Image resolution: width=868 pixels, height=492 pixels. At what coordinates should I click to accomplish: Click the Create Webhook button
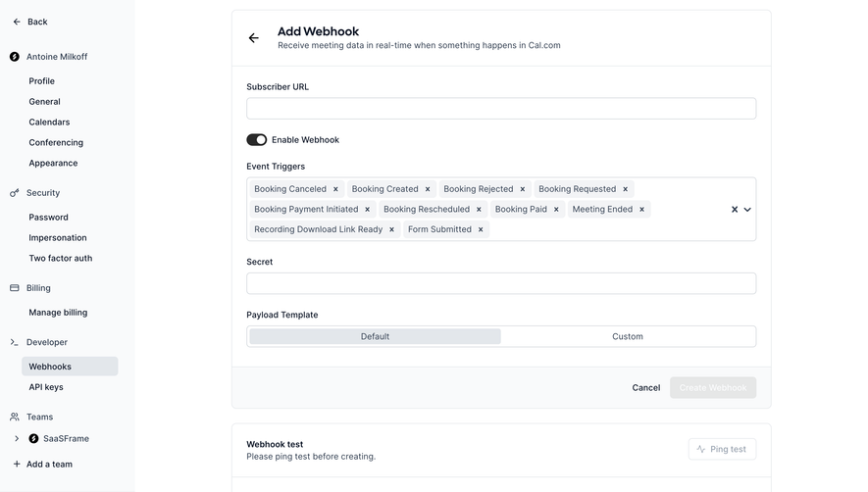point(713,387)
